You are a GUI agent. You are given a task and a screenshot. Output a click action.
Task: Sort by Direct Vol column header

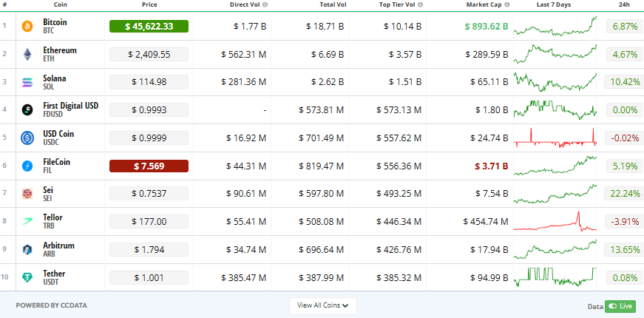245,5
